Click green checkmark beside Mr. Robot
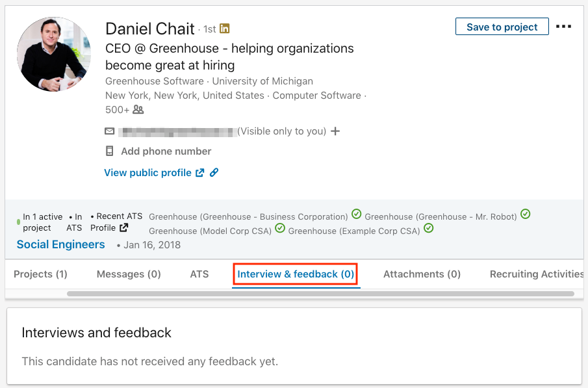Viewport: 588px width, 388px height. tap(526, 214)
